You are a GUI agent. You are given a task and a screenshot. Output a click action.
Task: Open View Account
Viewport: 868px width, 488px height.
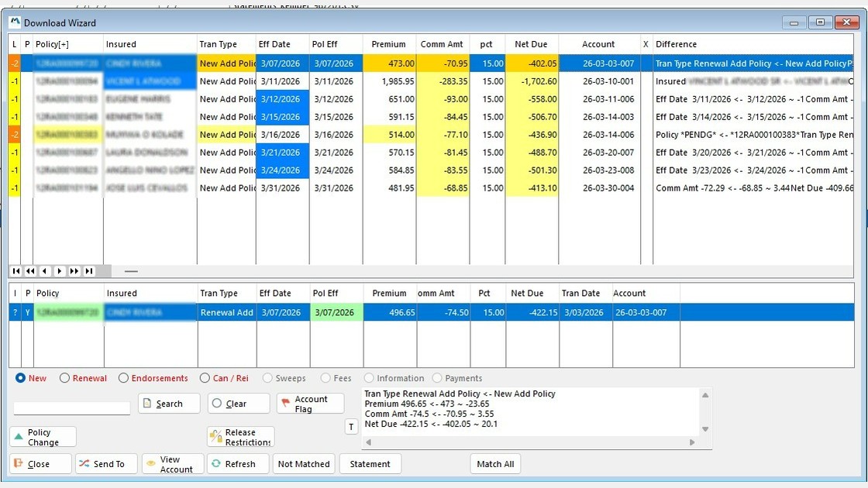tap(173, 464)
